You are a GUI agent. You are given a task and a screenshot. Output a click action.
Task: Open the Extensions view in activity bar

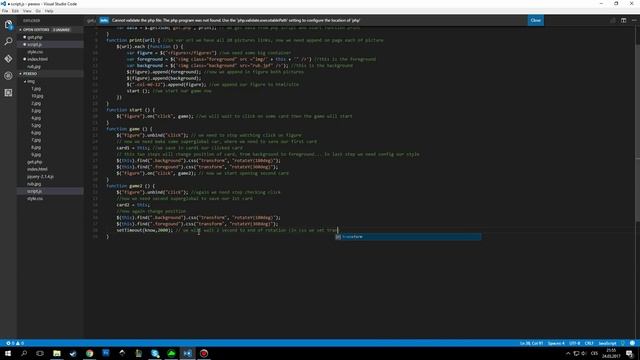click(8, 93)
